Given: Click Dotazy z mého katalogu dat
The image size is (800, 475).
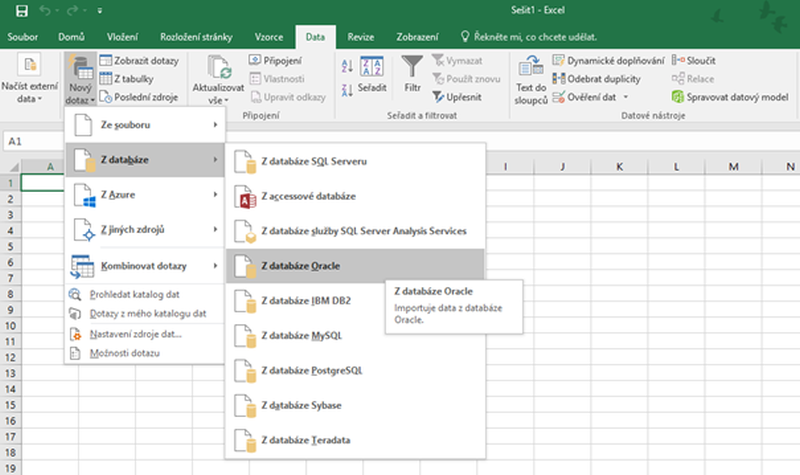Looking at the screenshot, I should (x=145, y=313).
